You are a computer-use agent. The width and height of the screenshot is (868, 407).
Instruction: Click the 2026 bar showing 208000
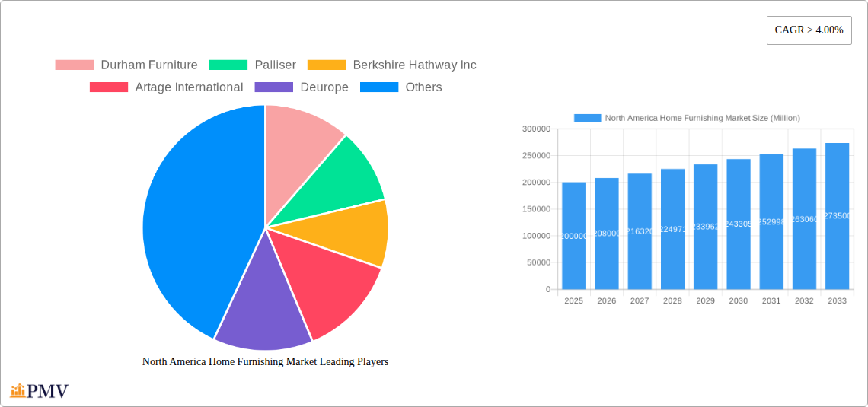click(x=607, y=234)
